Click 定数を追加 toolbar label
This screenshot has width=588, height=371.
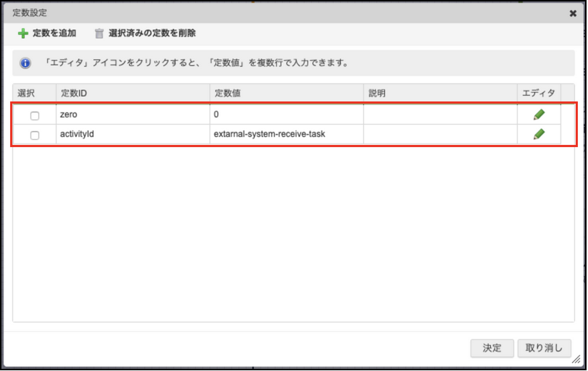pos(54,33)
